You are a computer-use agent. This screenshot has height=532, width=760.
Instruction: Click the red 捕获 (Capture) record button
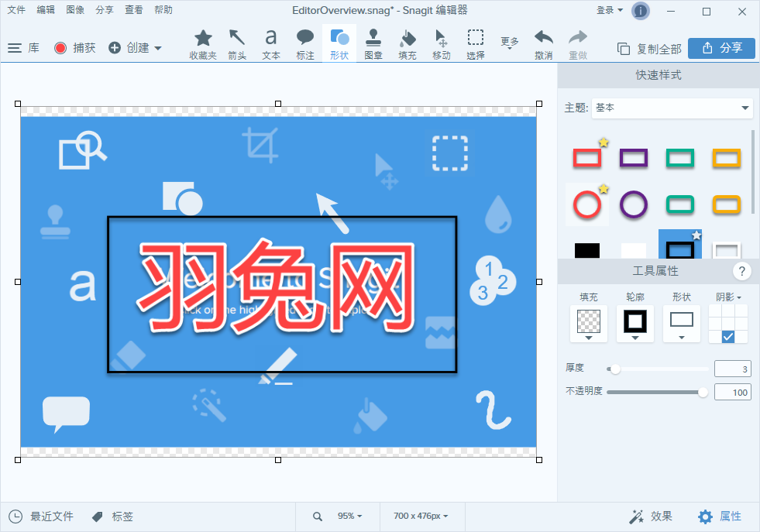point(61,48)
